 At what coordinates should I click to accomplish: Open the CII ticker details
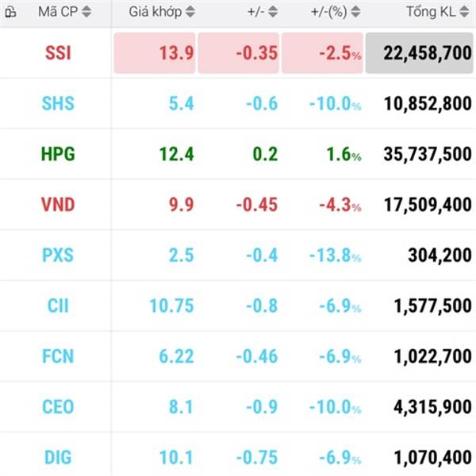click(57, 306)
